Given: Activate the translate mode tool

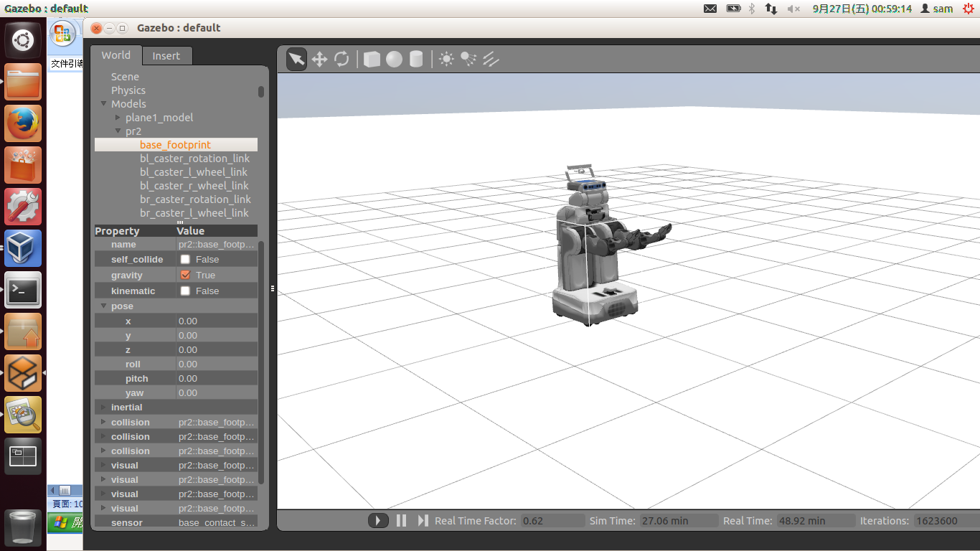Looking at the screenshot, I should (x=319, y=59).
